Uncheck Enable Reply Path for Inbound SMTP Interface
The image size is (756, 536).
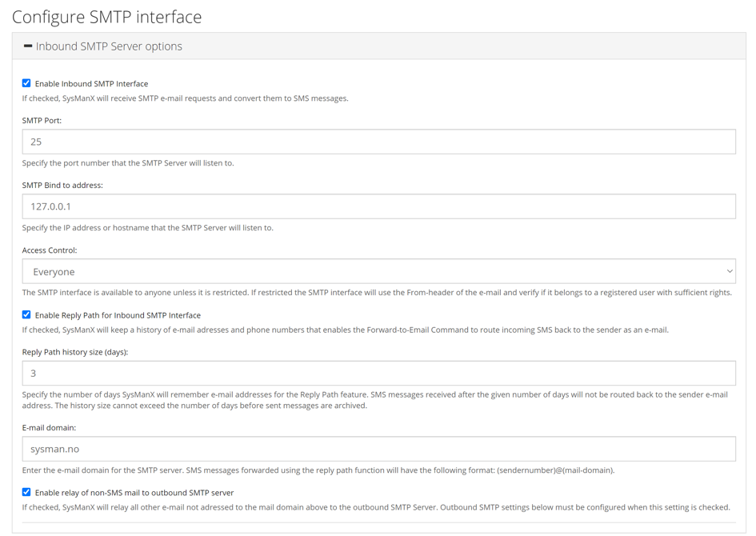pos(26,315)
